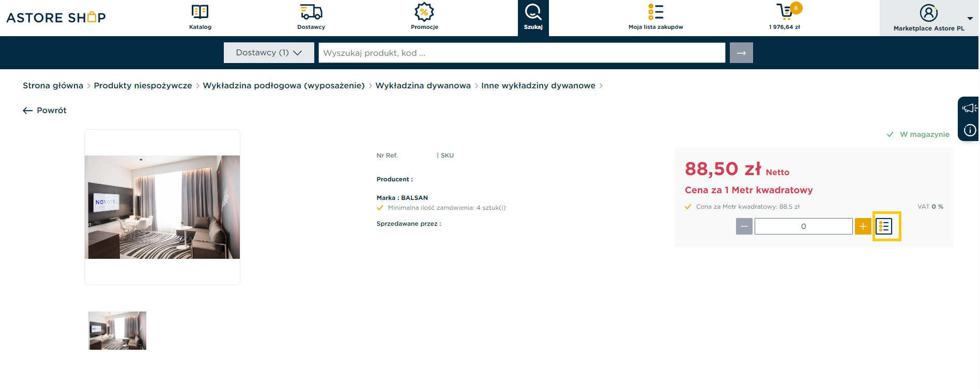This screenshot has height=389, width=980.
Task: Add product to shopping list icon
Action: tap(884, 226)
